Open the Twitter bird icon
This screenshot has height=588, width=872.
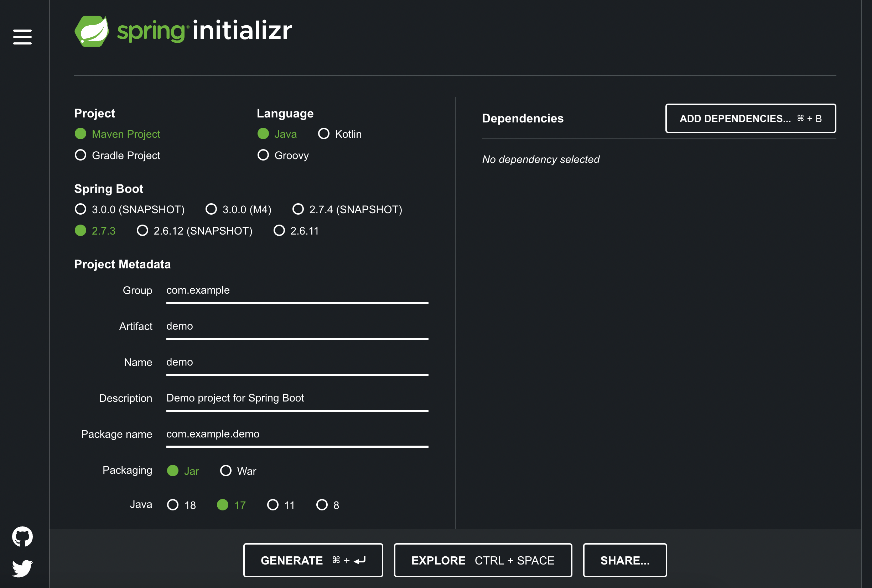[22, 568]
